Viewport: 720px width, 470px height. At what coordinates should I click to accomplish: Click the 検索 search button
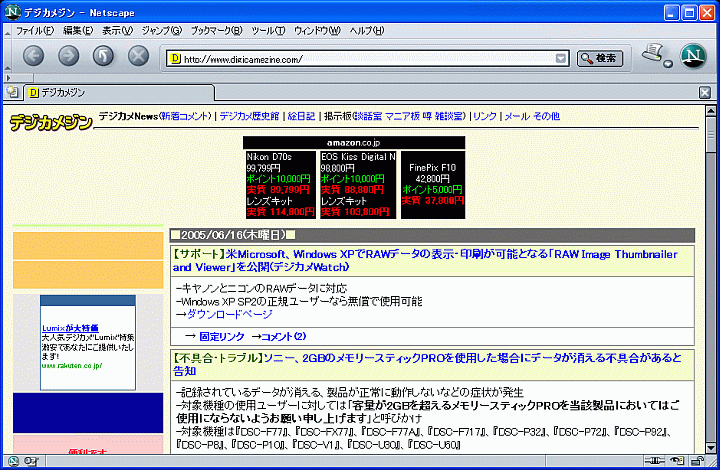[600, 58]
